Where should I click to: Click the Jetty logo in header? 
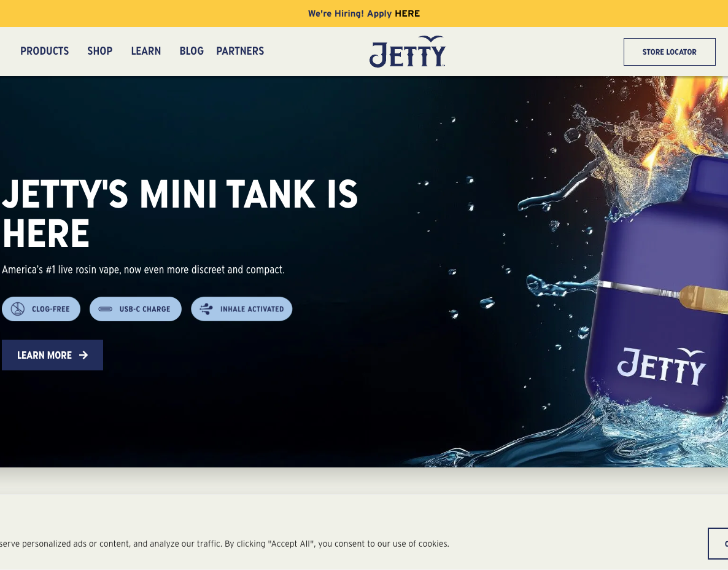point(407,52)
